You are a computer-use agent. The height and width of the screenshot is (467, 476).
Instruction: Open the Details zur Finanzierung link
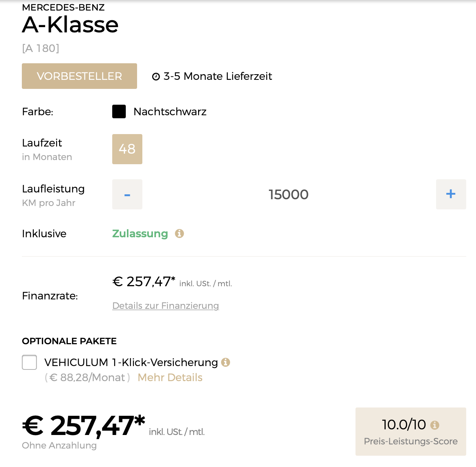pos(166,306)
